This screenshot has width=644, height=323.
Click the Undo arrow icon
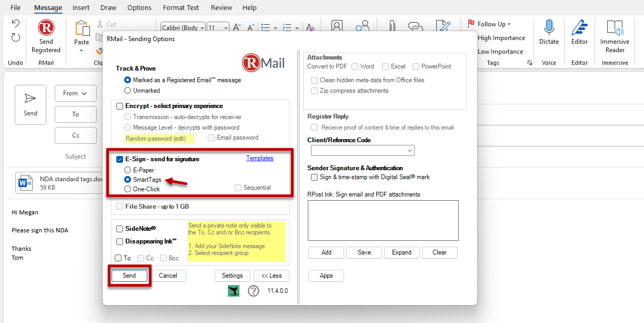pyautogui.click(x=16, y=24)
